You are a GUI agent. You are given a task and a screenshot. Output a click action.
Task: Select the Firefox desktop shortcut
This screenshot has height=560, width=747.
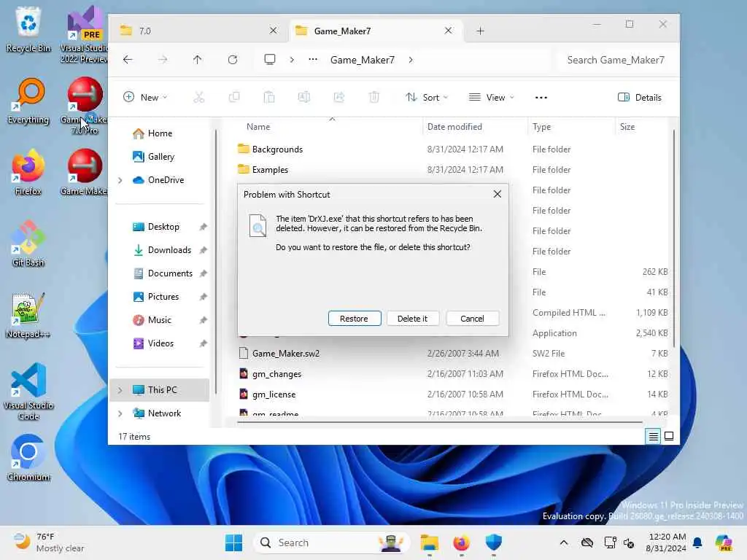tap(28, 172)
